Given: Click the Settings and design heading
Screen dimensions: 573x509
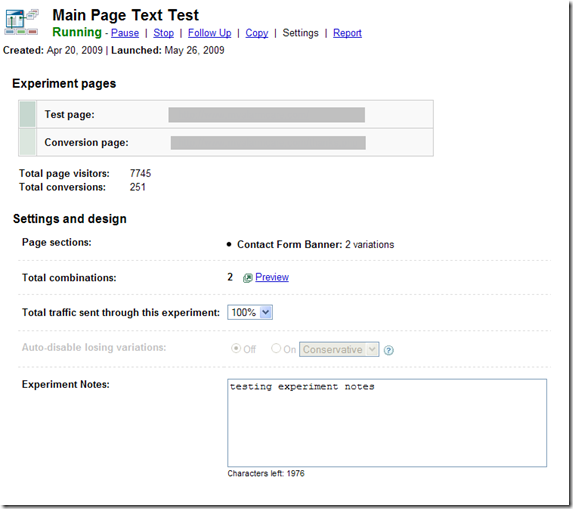Looking at the screenshot, I should coord(70,219).
